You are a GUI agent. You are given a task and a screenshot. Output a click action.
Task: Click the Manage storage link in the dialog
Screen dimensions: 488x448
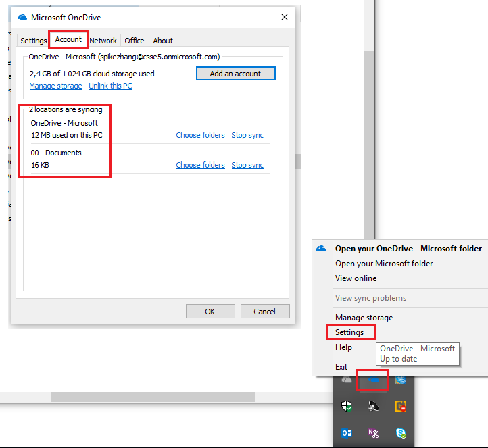[x=55, y=86]
